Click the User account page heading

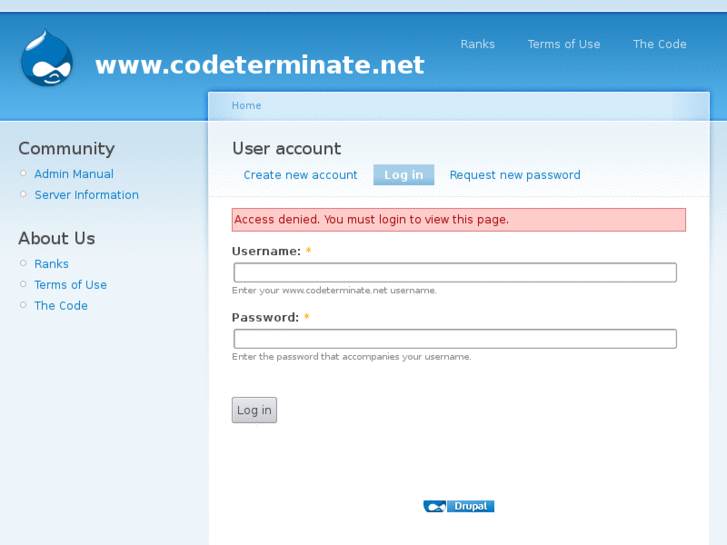287,148
